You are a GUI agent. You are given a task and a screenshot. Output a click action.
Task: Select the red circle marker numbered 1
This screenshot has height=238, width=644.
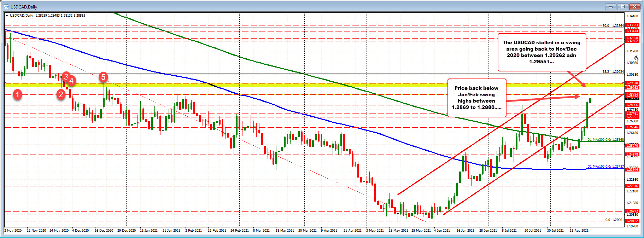17,94
